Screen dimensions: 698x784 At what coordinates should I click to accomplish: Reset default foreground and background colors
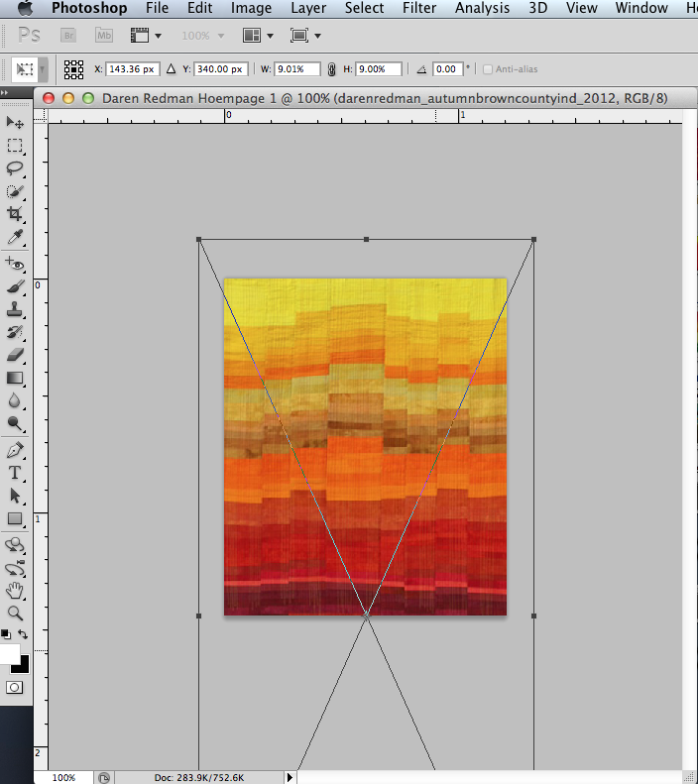[6, 634]
